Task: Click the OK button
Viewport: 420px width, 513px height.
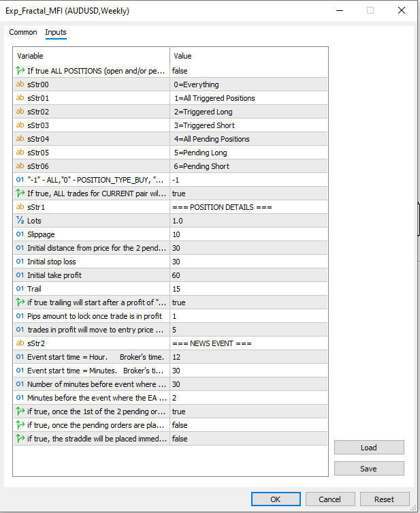Action: 275,499
